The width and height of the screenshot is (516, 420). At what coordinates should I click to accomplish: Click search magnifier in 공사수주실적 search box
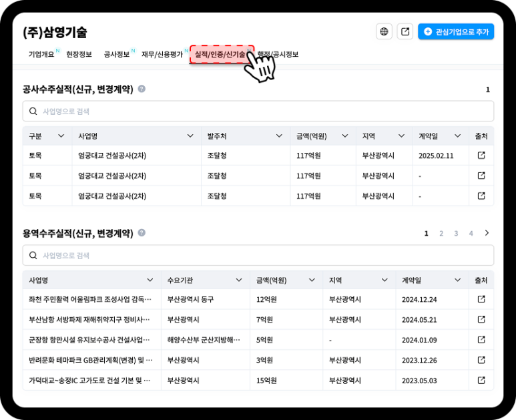[33, 112]
